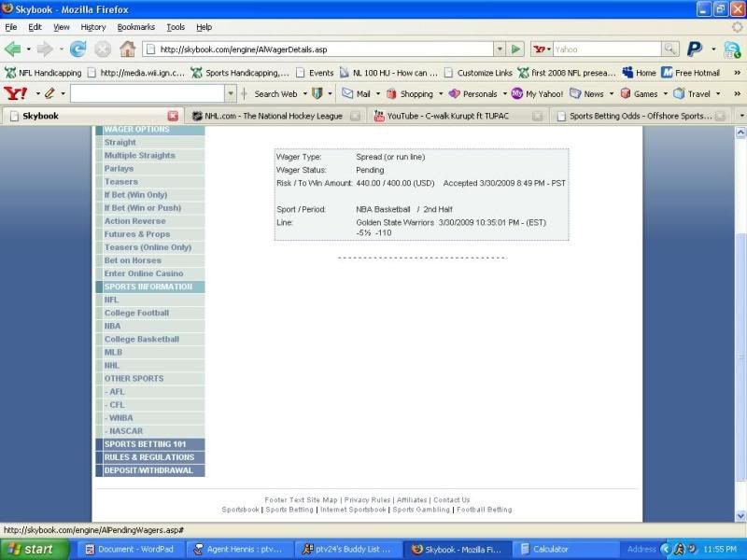
Task: Expand Search Web dropdown arrow
Action: point(305,94)
